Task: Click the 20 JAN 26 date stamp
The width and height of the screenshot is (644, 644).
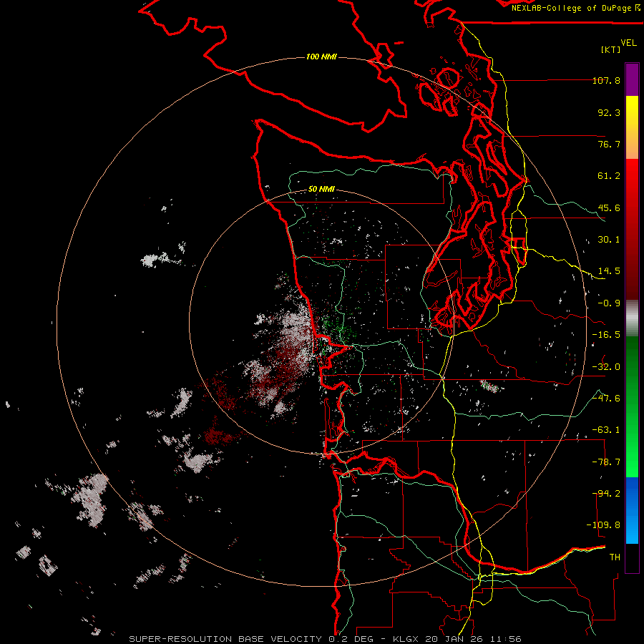Action: (x=454, y=639)
